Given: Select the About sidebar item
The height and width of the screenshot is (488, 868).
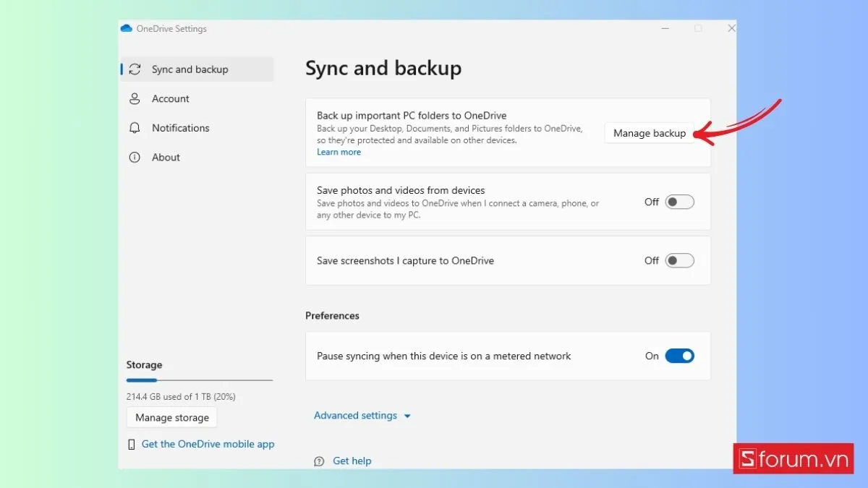Looking at the screenshot, I should [x=166, y=157].
